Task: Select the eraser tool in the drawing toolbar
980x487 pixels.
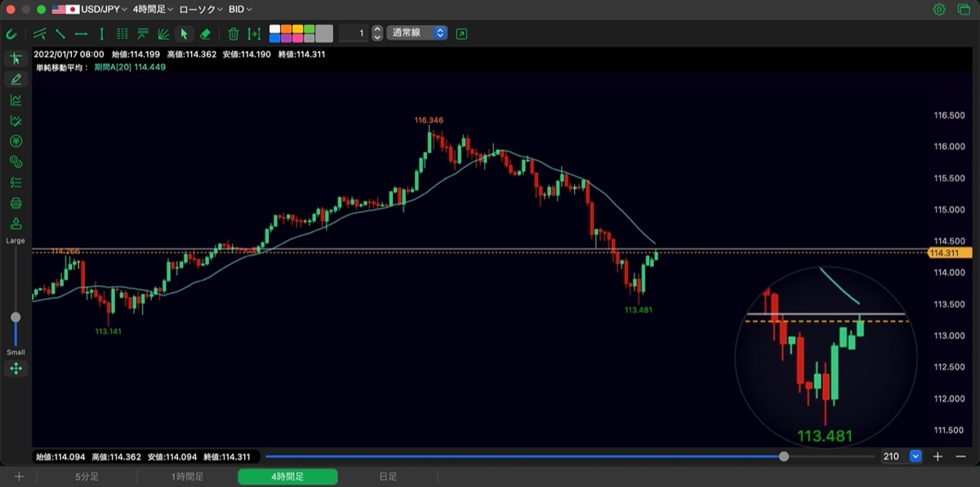Action: (205, 34)
